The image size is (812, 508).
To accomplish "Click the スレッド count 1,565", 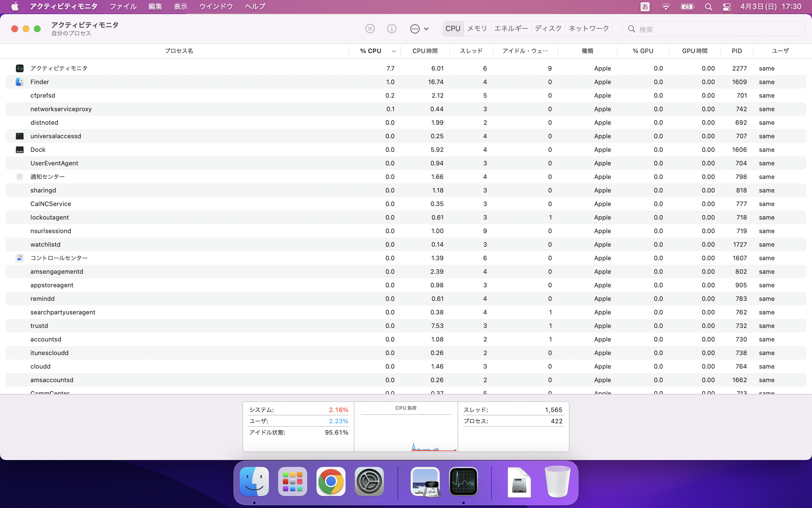I will (553, 410).
